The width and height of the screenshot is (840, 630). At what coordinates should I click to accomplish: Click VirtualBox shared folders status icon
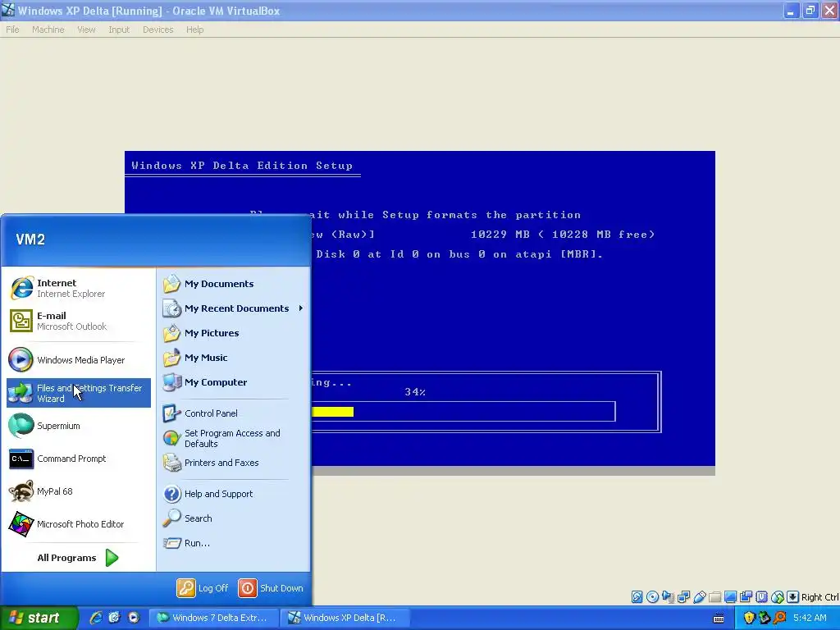click(x=714, y=597)
